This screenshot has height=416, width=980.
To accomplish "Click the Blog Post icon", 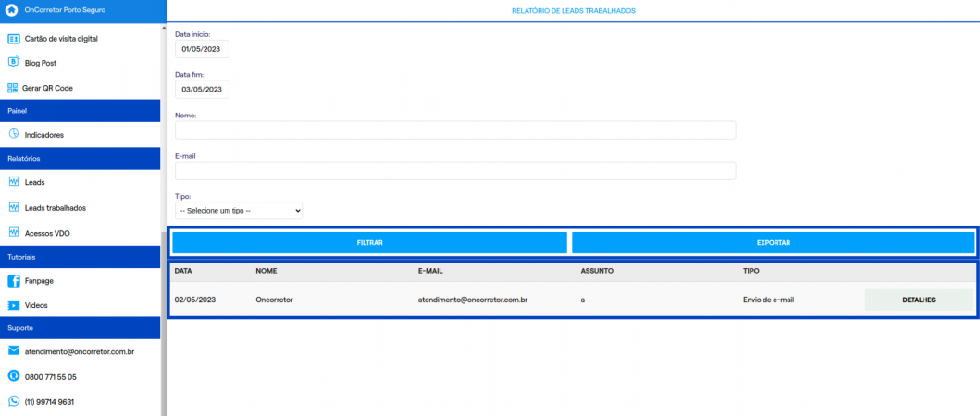I will tap(13, 63).
